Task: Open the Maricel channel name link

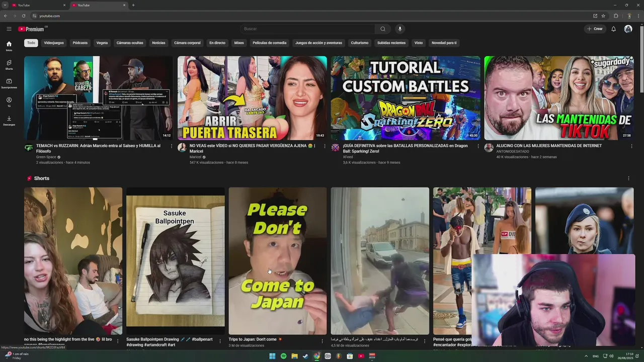Action: tap(195, 157)
